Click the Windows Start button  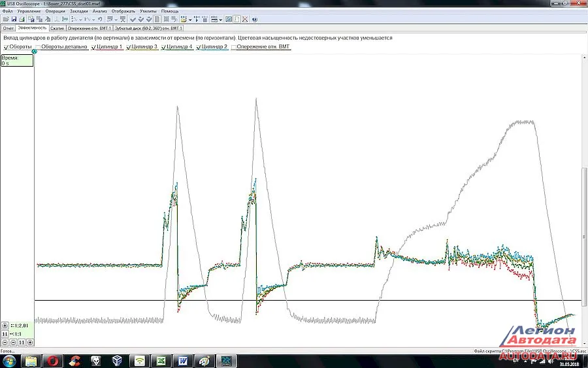tap(10, 361)
